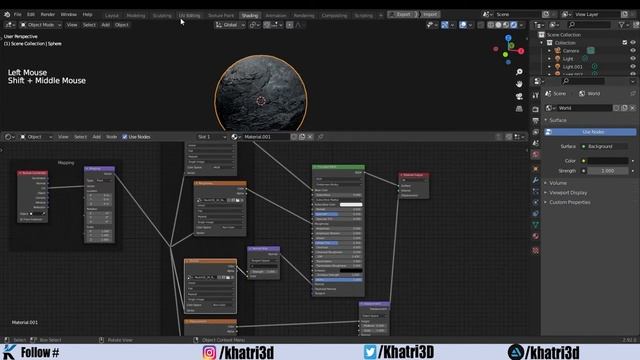Open the Slot 1 material slot dropdown
This screenshot has height=360, width=640.
tap(211, 137)
